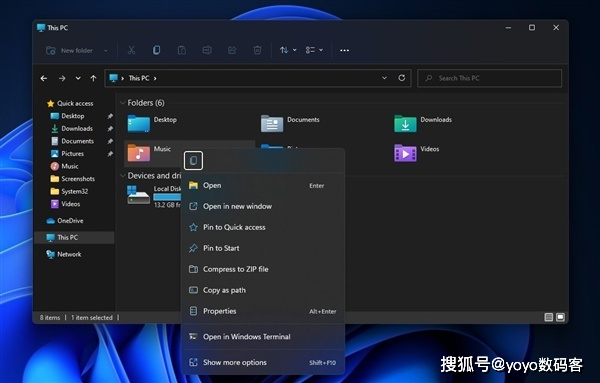Click the pin icon beside sidebar Pictures
Screen dimensions: 600x383
(x=110, y=154)
